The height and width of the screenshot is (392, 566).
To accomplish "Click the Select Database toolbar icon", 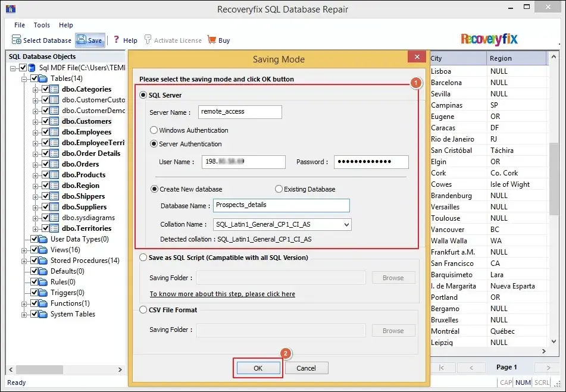I will 16,40.
